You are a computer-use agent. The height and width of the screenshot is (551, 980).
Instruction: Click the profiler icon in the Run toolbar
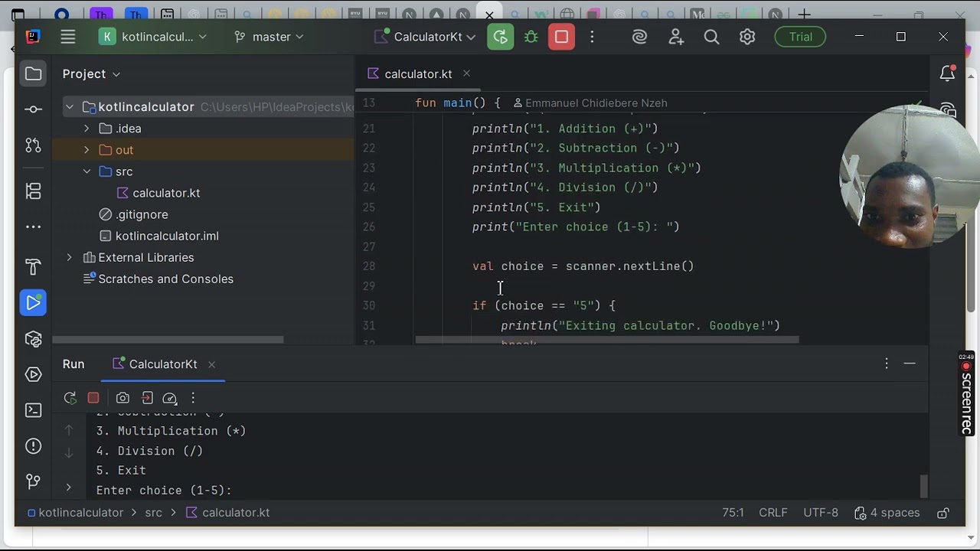pyautogui.click(x=170, y=398)
